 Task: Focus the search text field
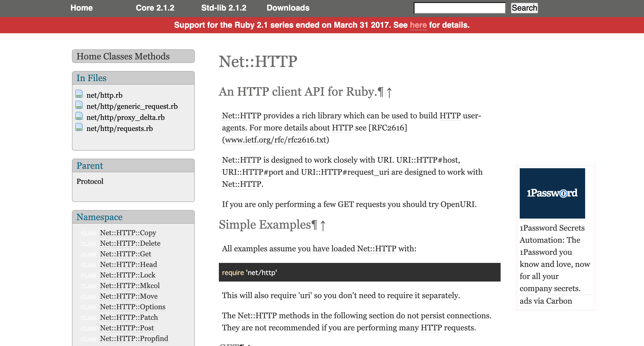pyautogui.click(x=459, y=8)
